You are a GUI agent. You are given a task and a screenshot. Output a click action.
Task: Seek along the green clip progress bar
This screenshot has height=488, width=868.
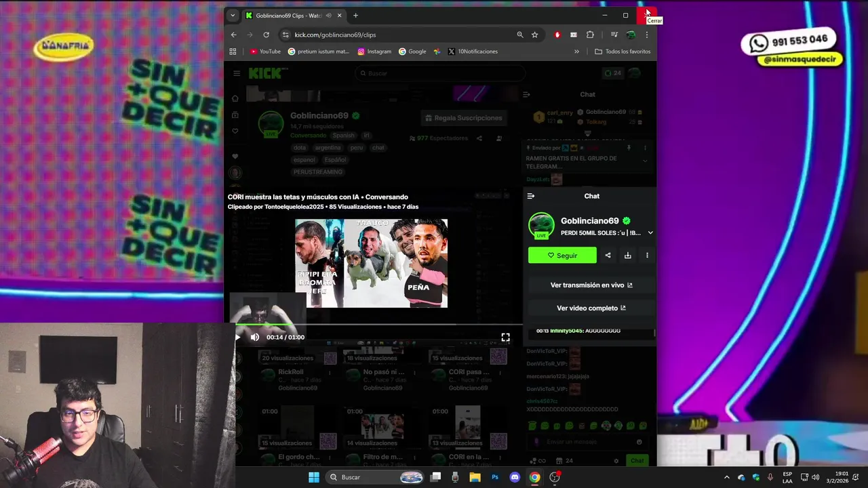click(x=378, y=325)
